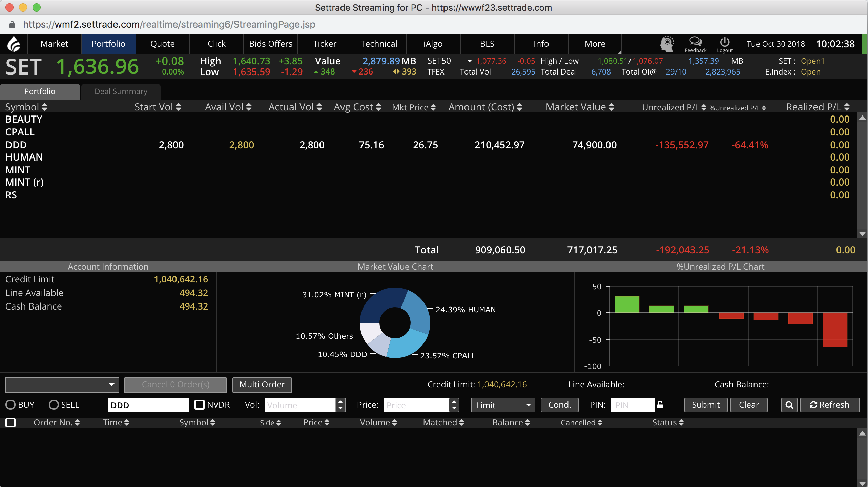Click the Cond. button

point(559,405)
